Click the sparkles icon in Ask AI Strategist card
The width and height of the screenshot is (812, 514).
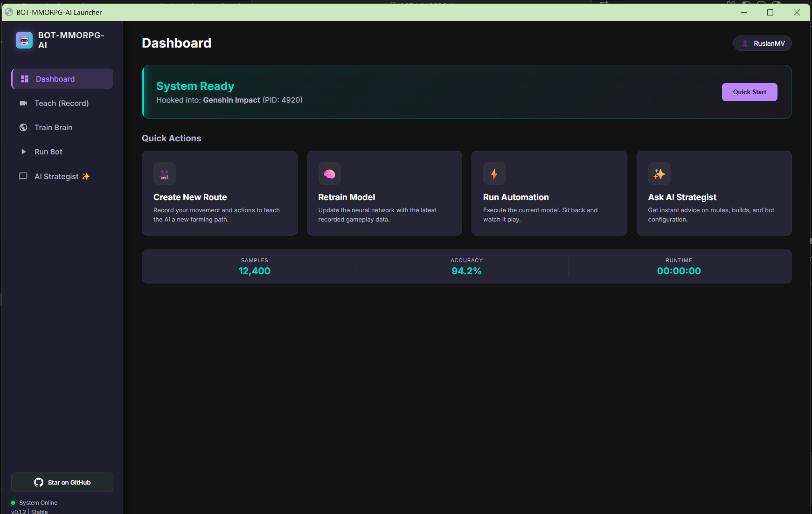click(x=659, y=174)
